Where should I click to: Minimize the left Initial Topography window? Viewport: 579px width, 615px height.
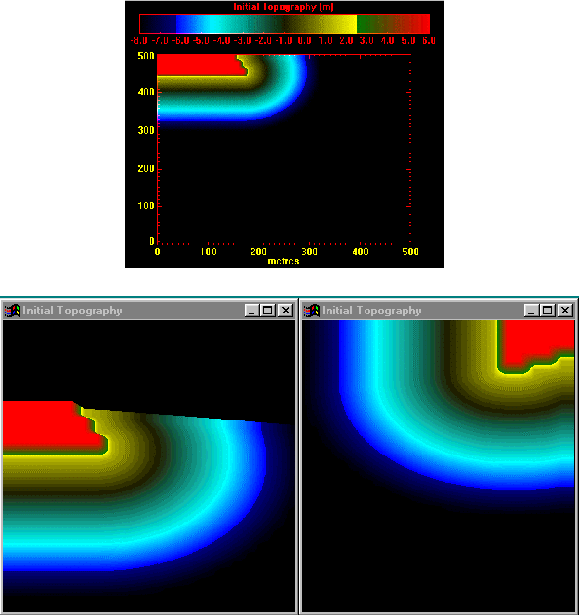[x=251, y=311]
